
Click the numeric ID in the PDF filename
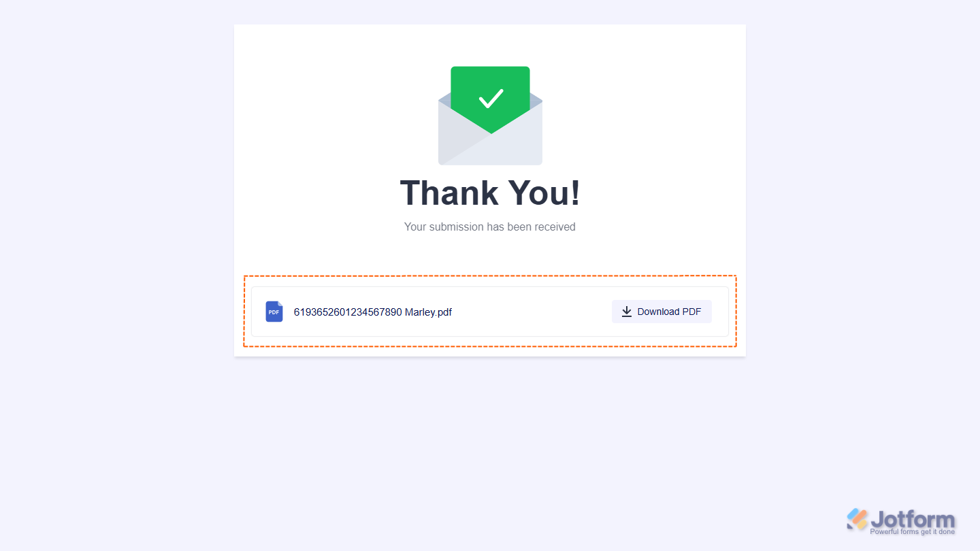pos(348,312)
